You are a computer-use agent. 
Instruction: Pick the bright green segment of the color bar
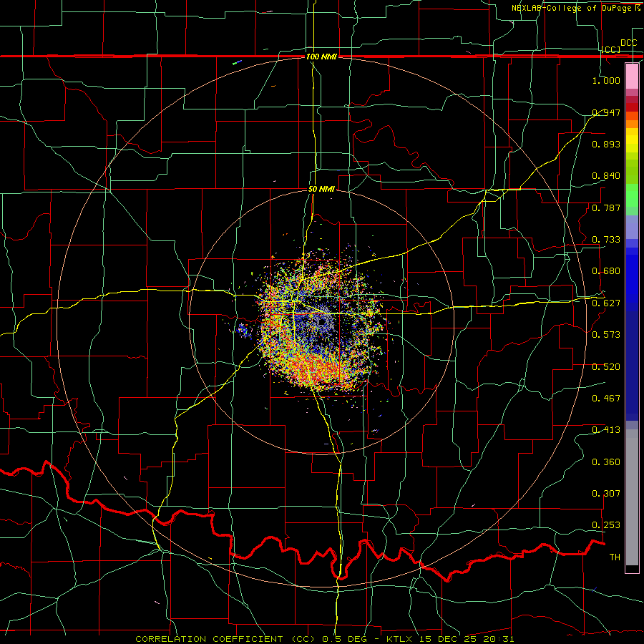coord(632,195)
